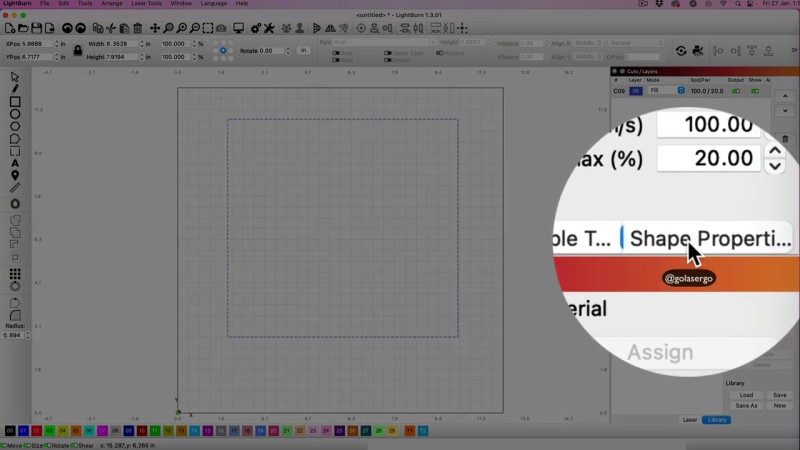The height and width of the screenshot is (450, 800).
Task: Click the lock aspect ratio padlock
Action: 77,50
